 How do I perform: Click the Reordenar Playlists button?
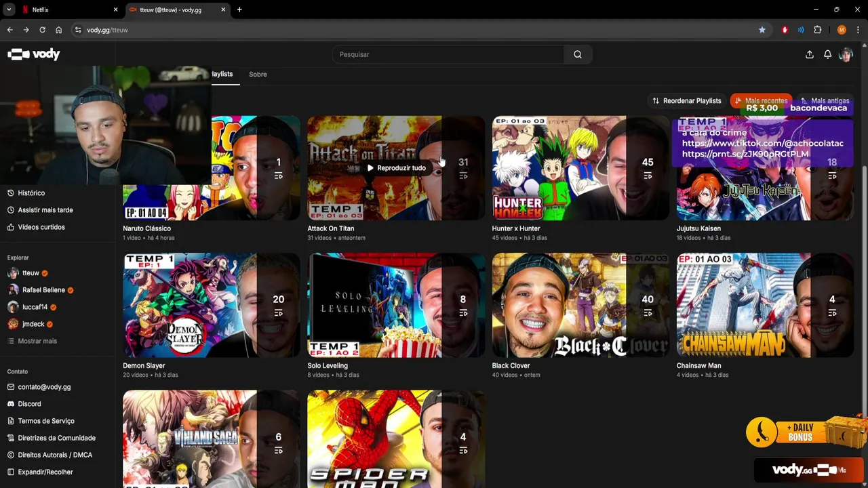687,101
